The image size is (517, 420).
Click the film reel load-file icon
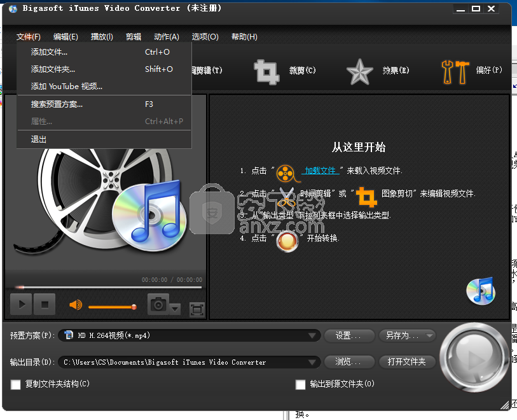tap(287, 173)
